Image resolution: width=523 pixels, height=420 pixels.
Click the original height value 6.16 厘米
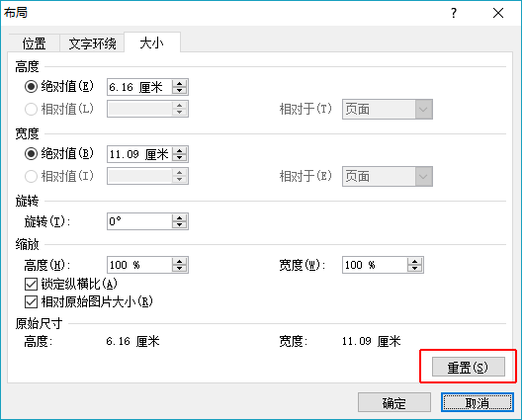tap(133, 341)
